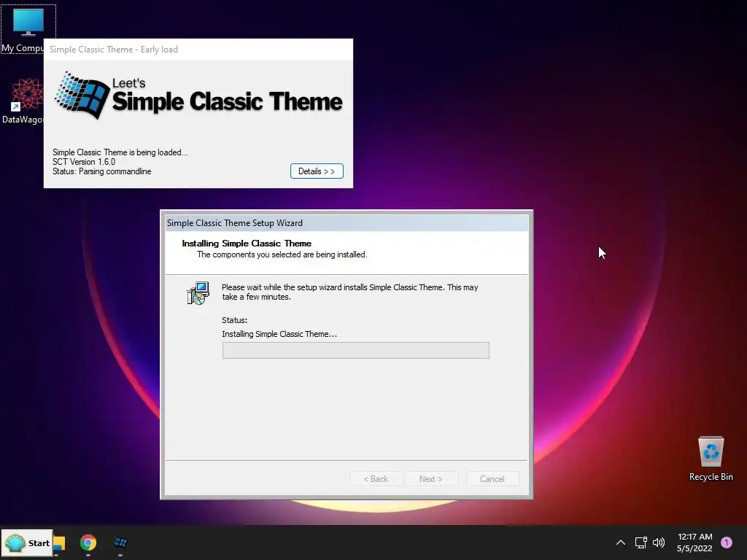747x560 pixels.
Task: Click 'Status: Parsing commandline' text
Action: click(102, 171)
